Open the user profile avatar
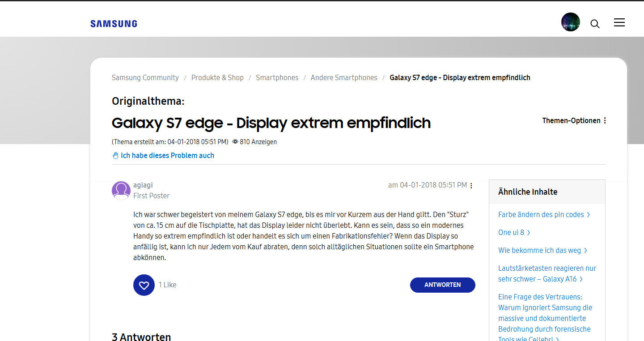The height and width of the screenshot is (341, 644). pyautogui.click(x=570, y=22)
